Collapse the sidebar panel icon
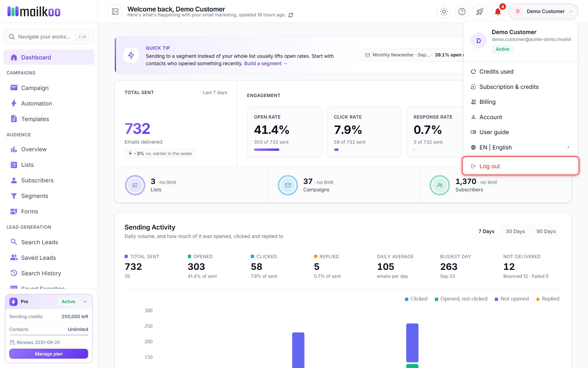588x368 pixels. click(x=115, y=11)
